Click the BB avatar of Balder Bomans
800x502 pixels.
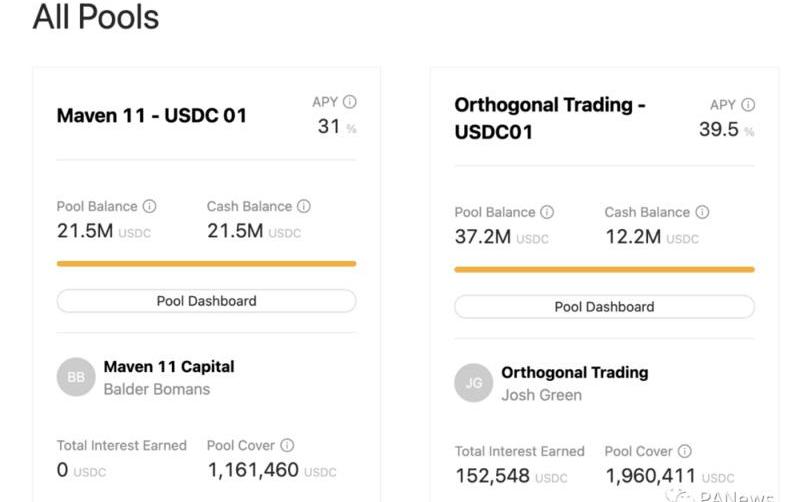point(76,377)
